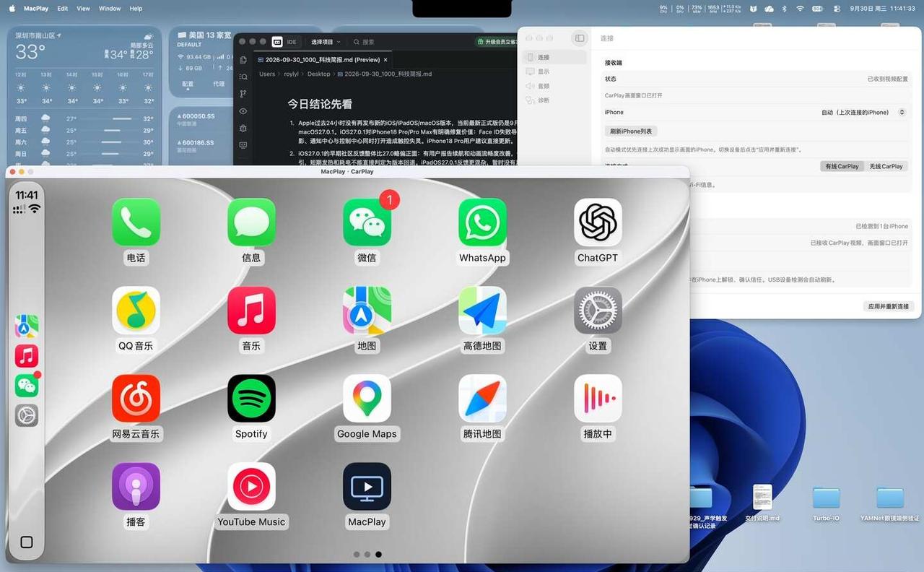Select the Turbo-IO folder on desktop
Viewport: 924px width, 572px height.
[x=826, y=503]
